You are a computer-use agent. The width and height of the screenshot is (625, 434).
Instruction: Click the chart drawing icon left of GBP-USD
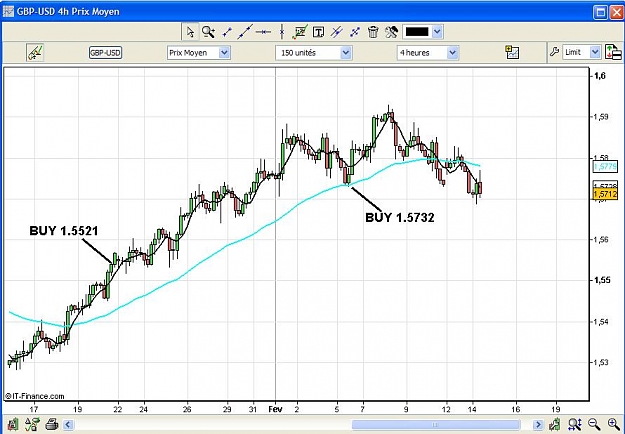(35, 53)
